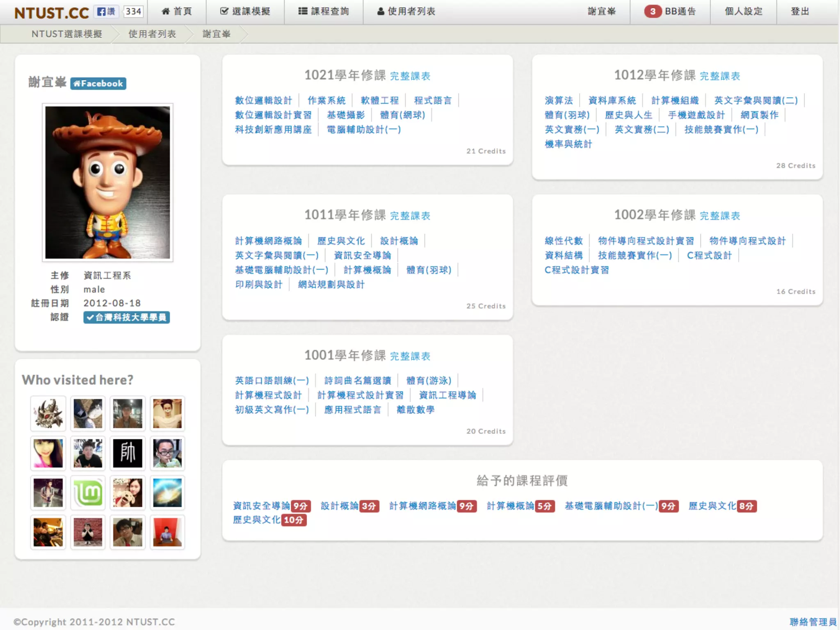
Task: Click 聯絡管理員 contact admin link
Action: click(x=813, y=622)
